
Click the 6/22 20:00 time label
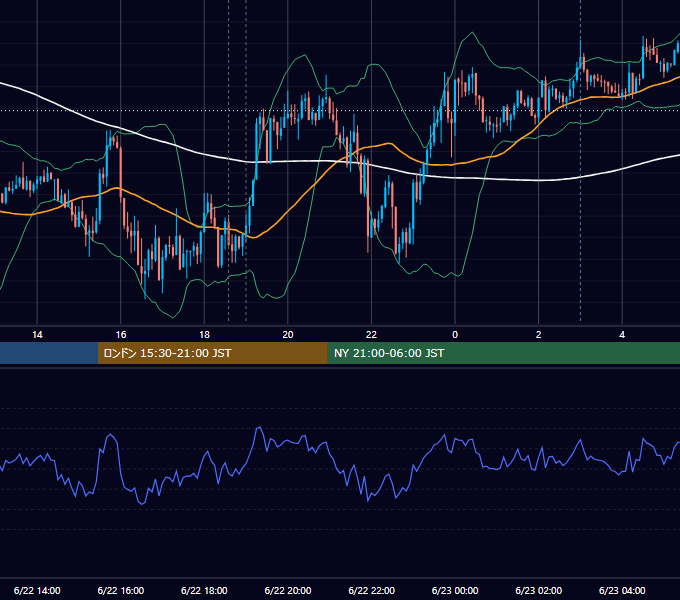(288, 590)
